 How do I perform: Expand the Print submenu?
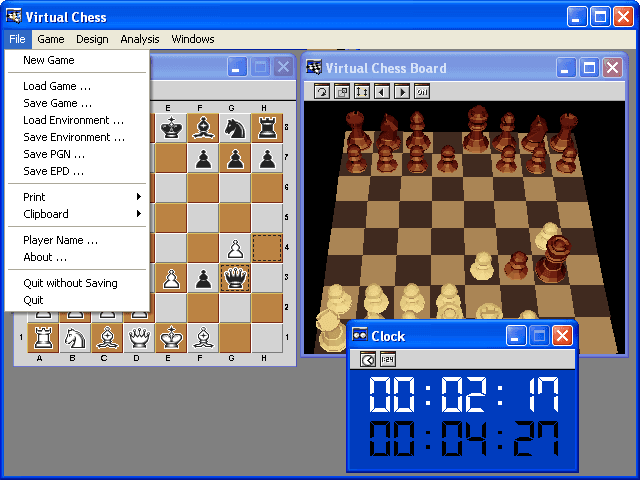coord(77,197)
